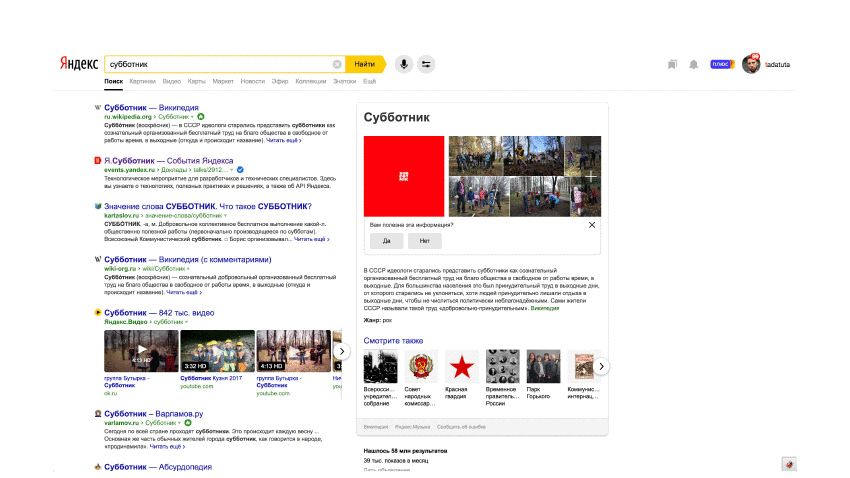Switch to the Эфир tab
The width and height of the screenshot is (850, 478).
coord(280,81)
